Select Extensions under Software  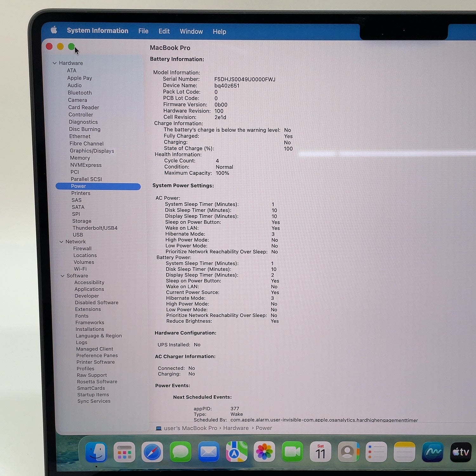[88, 309]
